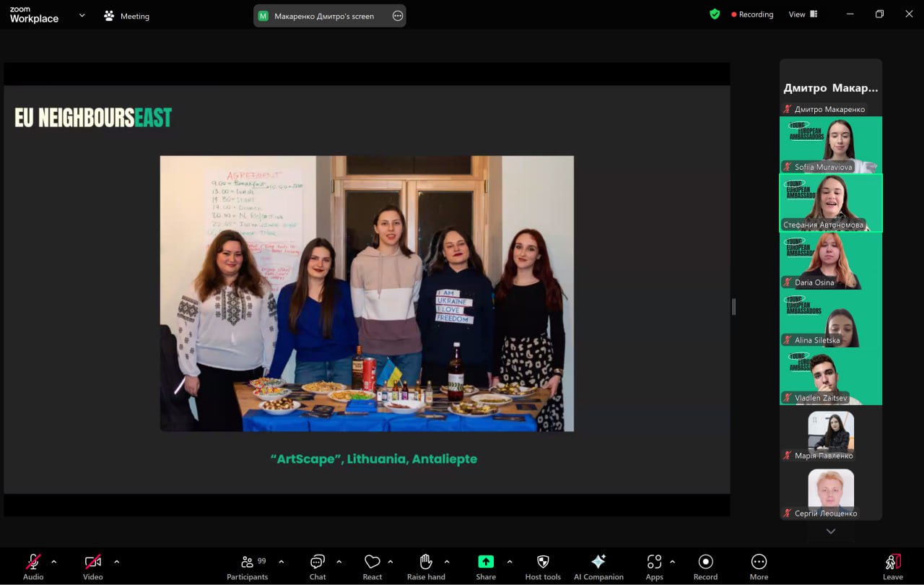This screenshot has height=585, width=924.
Task: Expand video options chevron
Action: pos(117,562)
